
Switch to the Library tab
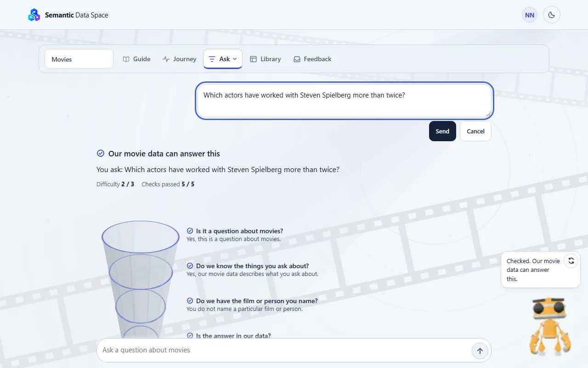[x=266, y=59]
